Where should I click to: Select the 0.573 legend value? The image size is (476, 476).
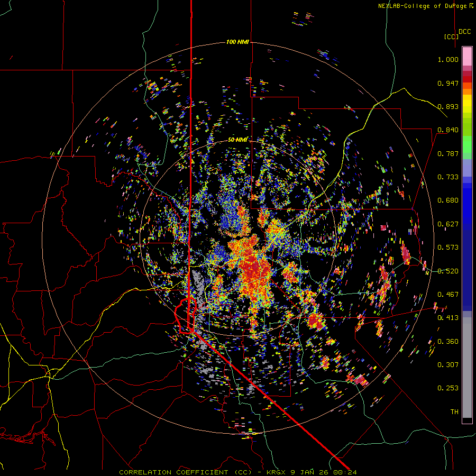pos(448,248)
